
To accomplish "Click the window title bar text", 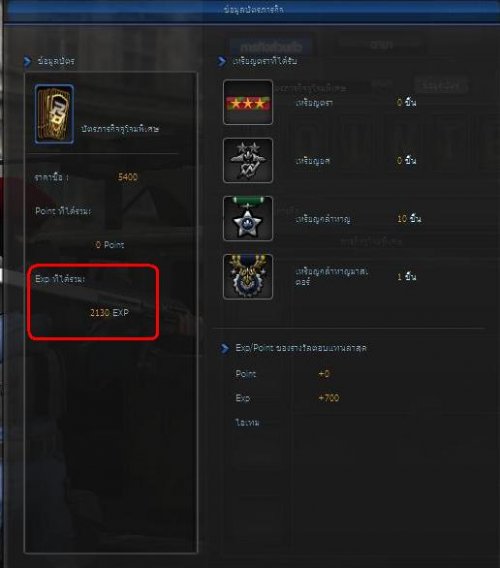I will pos(254,10).
